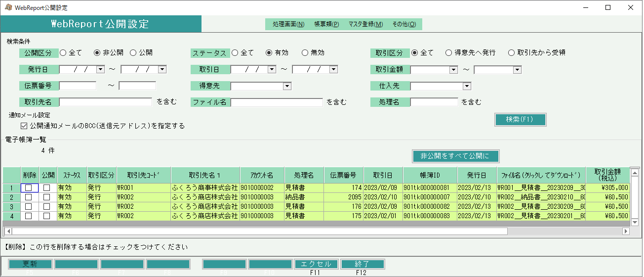Viewport: 644px width, 277px height.
Task: Select 無効 status radio button
Action: coord(305,52)
